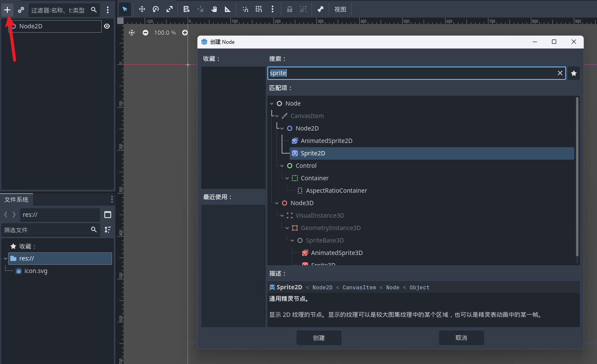Click the 创建 (Create) button
597x364 pixels.
319,338
